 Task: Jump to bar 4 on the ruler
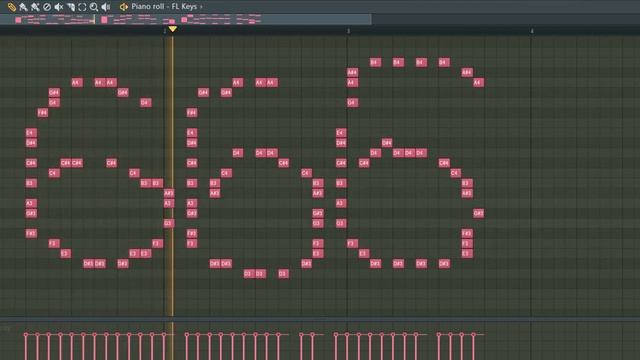click(x=532, y=31)
